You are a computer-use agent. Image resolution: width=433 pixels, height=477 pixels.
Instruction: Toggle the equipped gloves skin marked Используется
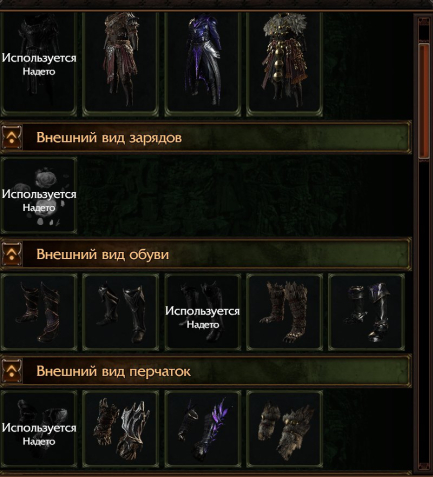[39, 429]
